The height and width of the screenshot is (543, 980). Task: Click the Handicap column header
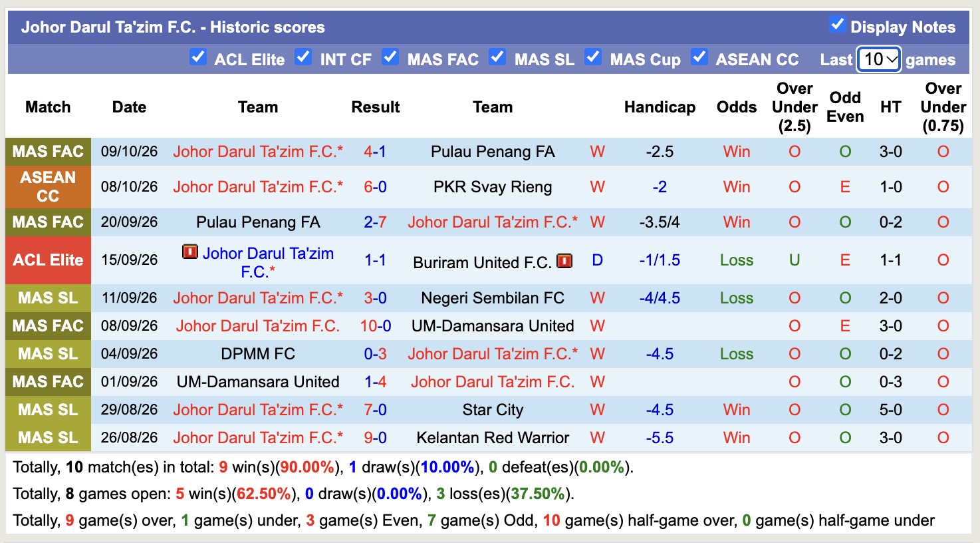tap(660, 107)
